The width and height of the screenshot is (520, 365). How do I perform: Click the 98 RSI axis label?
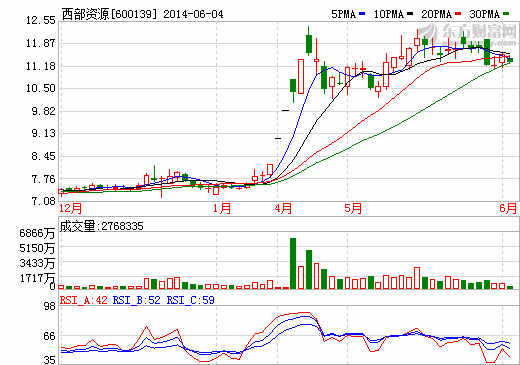[50, 306]
